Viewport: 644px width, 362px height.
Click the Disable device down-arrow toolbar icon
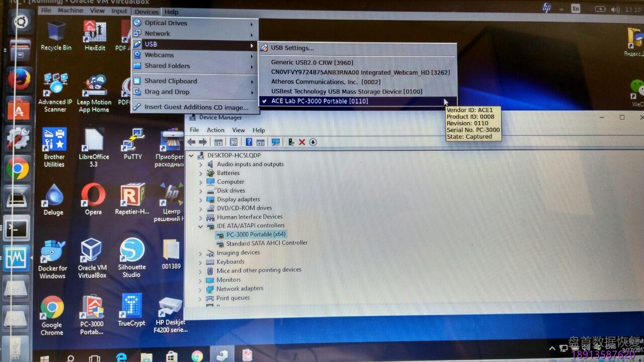click(x=313, y=142)
